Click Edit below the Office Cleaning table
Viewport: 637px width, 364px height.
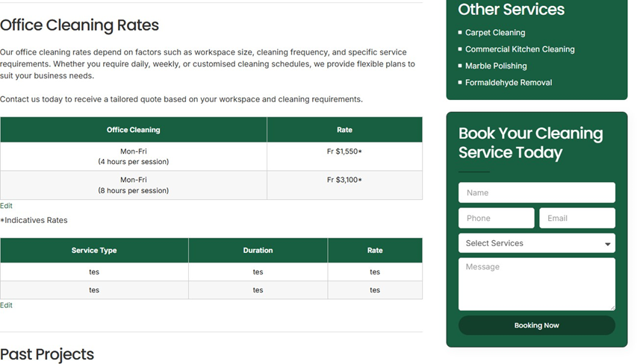6,206
